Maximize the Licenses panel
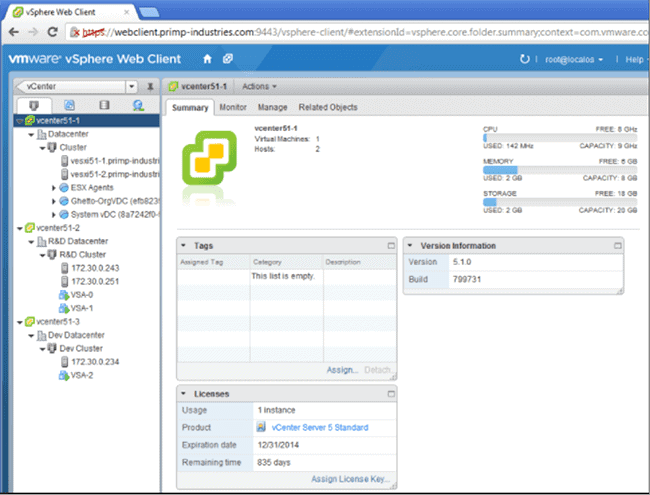Screen dimensions: 650x495 coord(391,394)
